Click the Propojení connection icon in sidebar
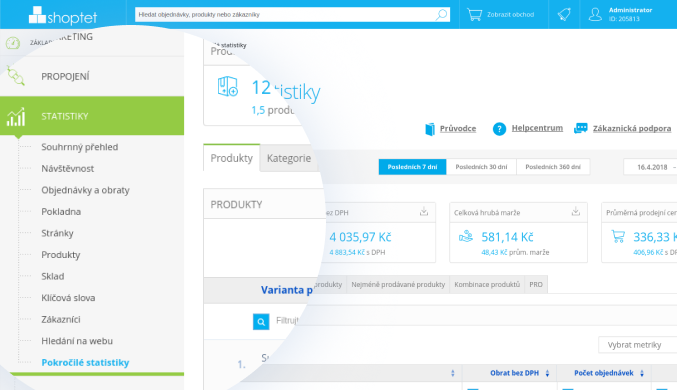The width and height of the screenshot is (677, 390). (16, 76)
